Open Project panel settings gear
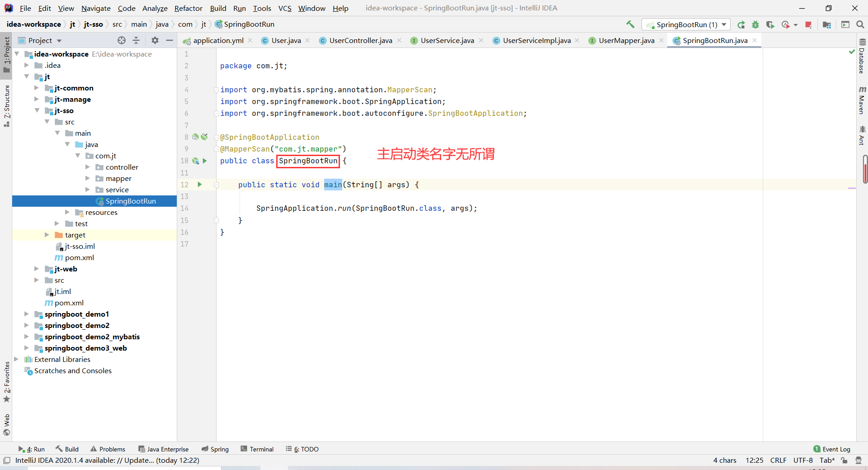The width and height of the screenshot is (868, 470). pyautogui.click(x=155, y=40)
